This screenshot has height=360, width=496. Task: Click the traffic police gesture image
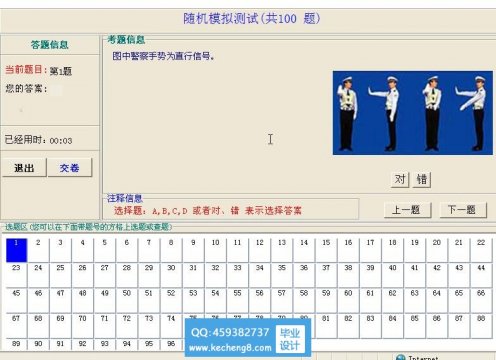[413, 113]
